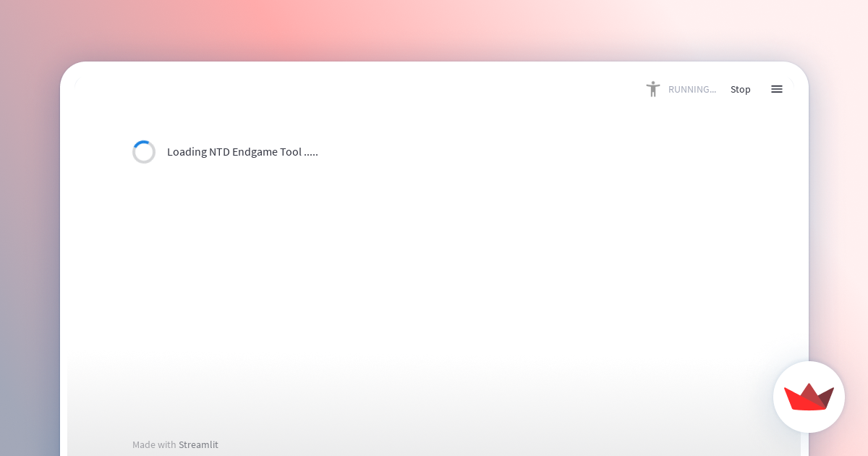Click the Streamlit red boat logo badge

(809, 397)
